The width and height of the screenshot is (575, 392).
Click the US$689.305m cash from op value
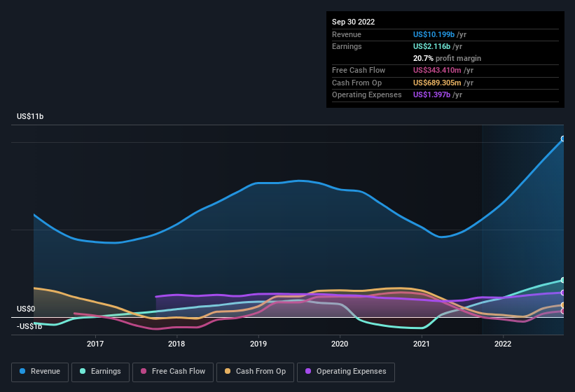pos(437,83)
